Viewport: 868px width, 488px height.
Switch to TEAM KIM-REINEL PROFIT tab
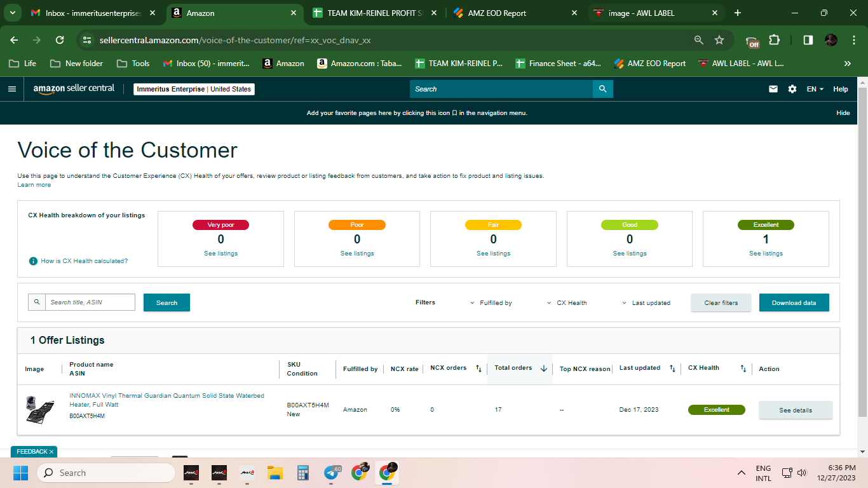(x=374, y=13)
